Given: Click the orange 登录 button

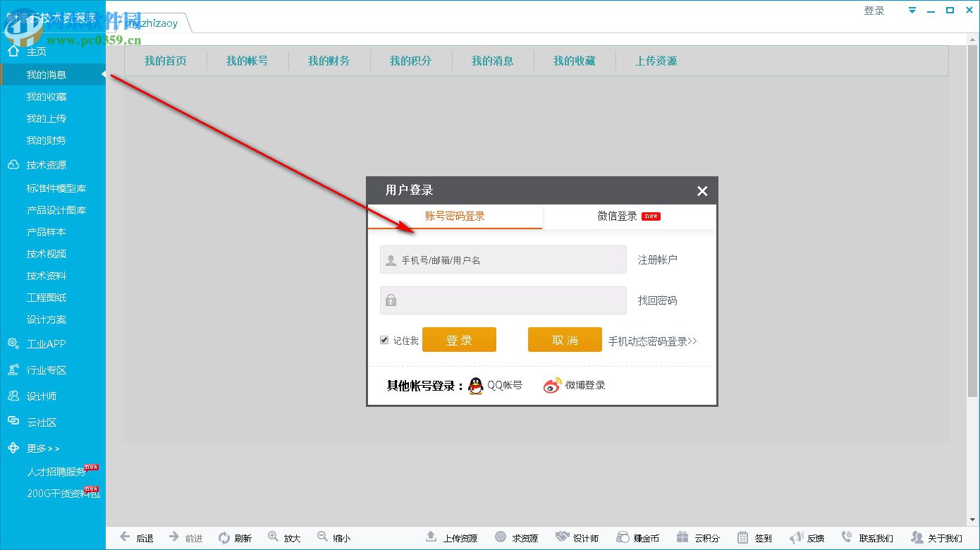Looking at the screenshot, I should pos(459,340).
